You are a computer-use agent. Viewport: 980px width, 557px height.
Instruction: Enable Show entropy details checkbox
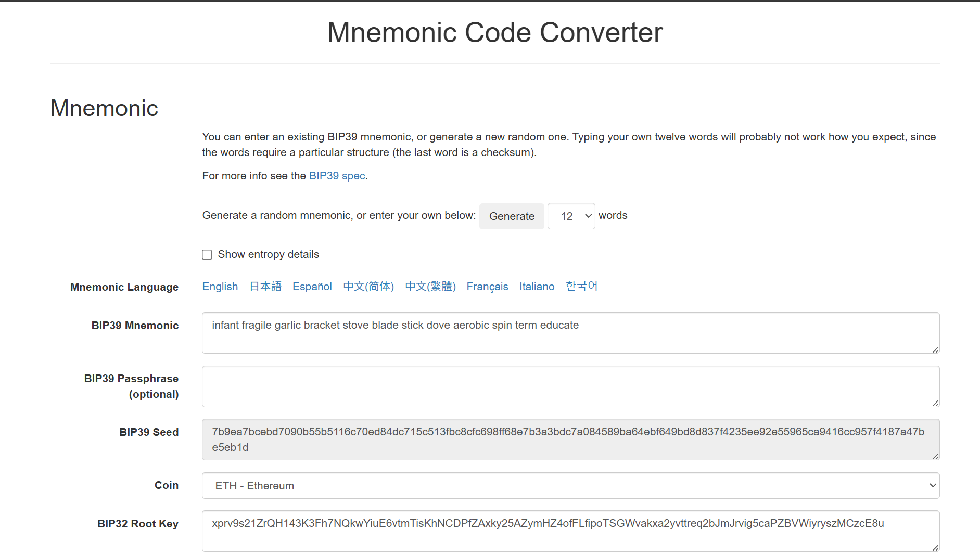click(x=207, y=255)
